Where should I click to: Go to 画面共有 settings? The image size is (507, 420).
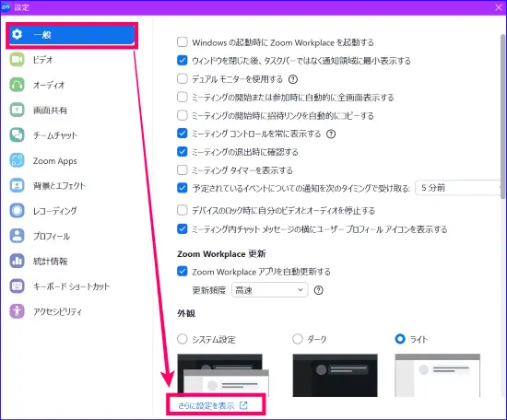tap(72, 111)
